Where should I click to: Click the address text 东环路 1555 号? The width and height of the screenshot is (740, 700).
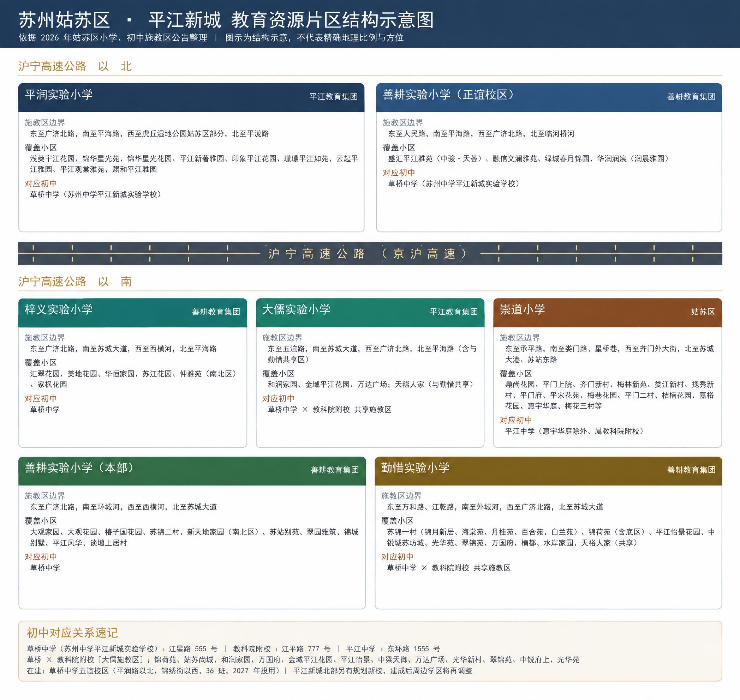[x=414, y=649]
